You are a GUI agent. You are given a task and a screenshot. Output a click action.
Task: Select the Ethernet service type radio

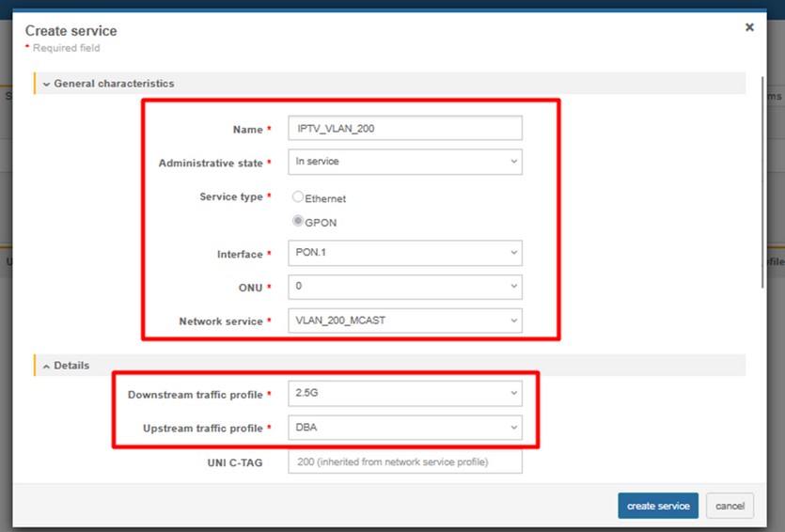(x=298, y=197)
